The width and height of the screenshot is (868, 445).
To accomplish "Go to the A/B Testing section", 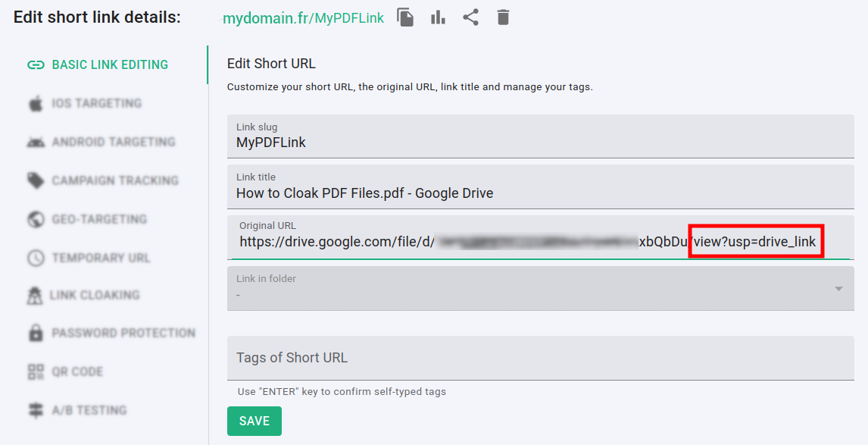I will tap(89, 411).
